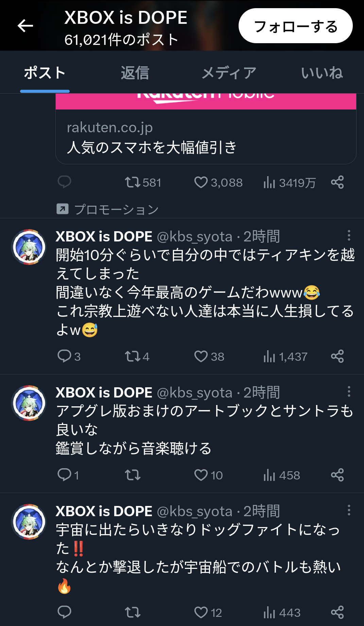364x626 pixels.
Task: Share the post with 458 views
Action: [x=337, y=475]
